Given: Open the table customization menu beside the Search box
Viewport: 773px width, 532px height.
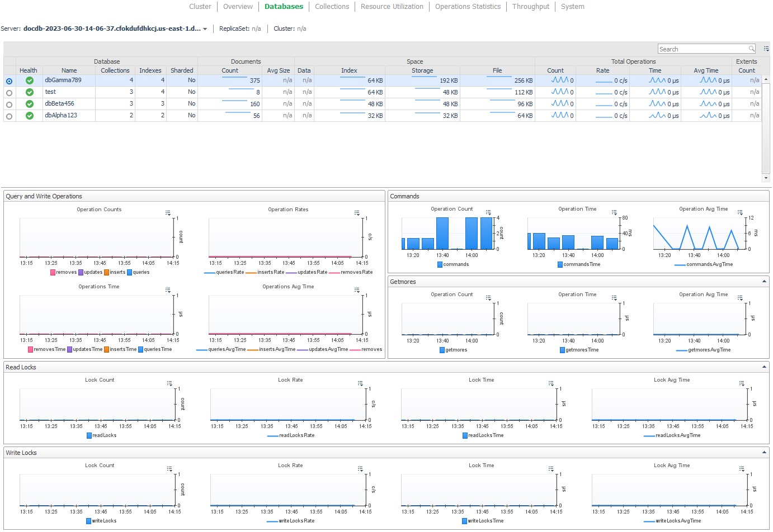Looking at the screenshot, I should [x=765, y=49].
